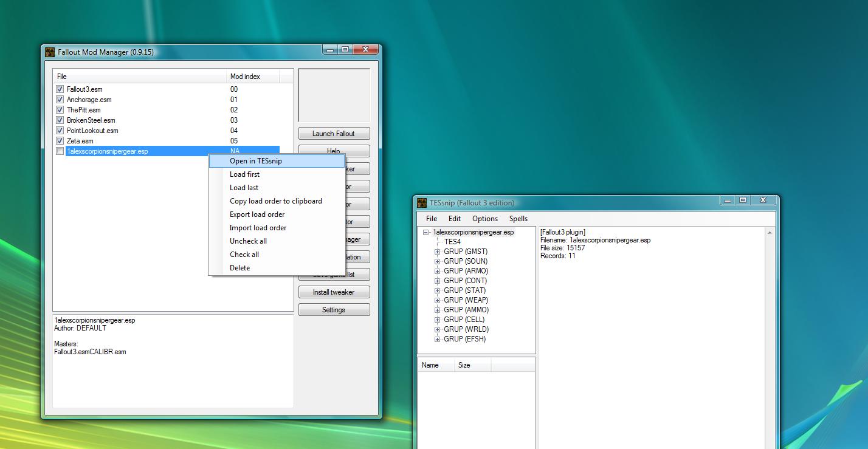This screenshot has width=868, height=449.
Task: Choose Delete in the context menu
Action: click(277, 268)
